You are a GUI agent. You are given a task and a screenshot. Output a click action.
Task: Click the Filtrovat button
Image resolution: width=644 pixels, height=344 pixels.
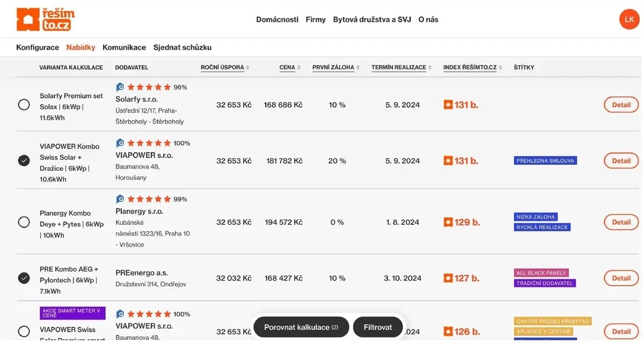pyautogui.click(x=378, y=327)
